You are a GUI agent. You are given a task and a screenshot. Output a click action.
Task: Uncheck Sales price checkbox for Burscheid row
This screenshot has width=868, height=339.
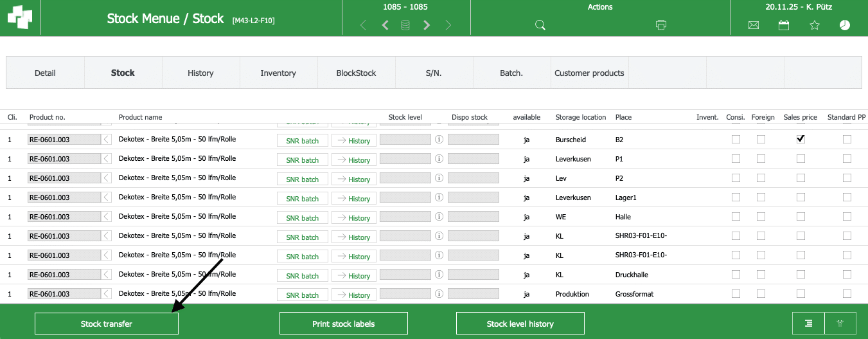coord(801,140)
